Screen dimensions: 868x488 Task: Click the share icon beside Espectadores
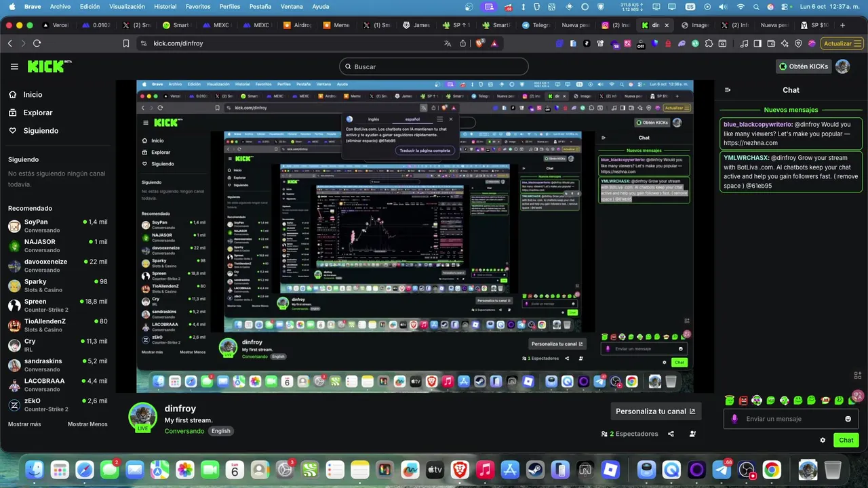pyautogui.click(x=671, y=434)
